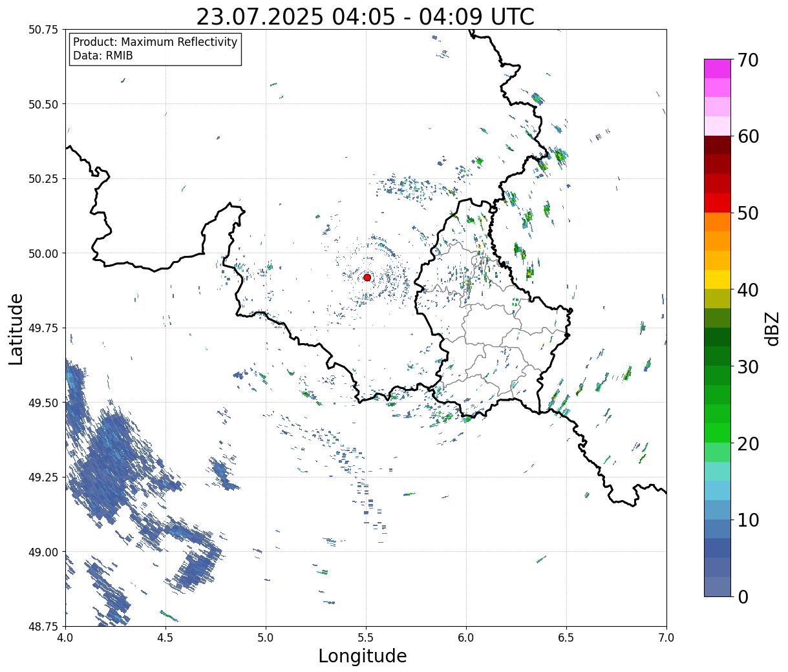
Task: Click the 'Product: Maximum Reflectivity' legend text
Action: click(155, 42)
